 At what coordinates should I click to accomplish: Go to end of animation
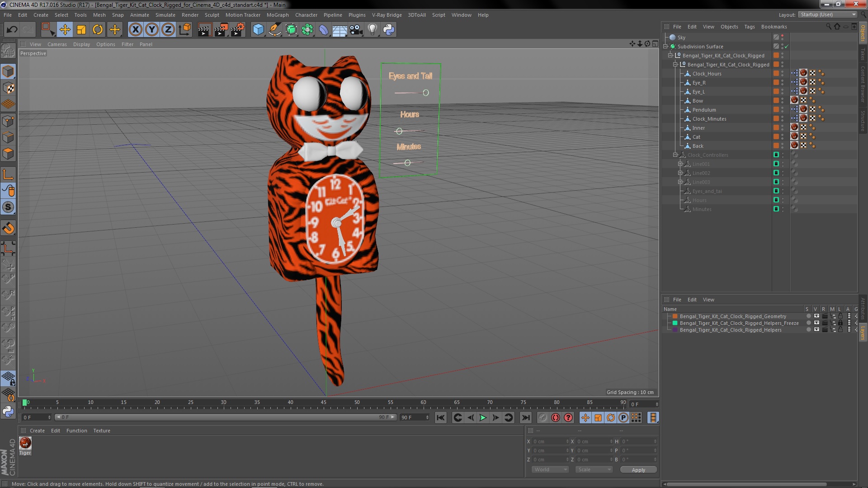pos(525,418)
